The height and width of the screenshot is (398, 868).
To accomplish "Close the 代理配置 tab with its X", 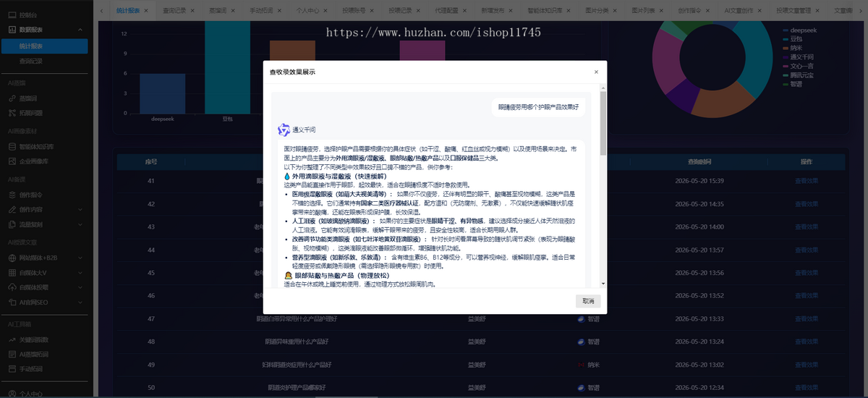I will point(463,11).
